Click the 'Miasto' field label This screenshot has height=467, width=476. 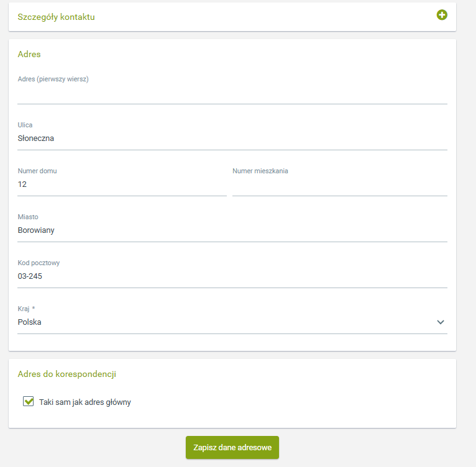[x=28, y=217]
